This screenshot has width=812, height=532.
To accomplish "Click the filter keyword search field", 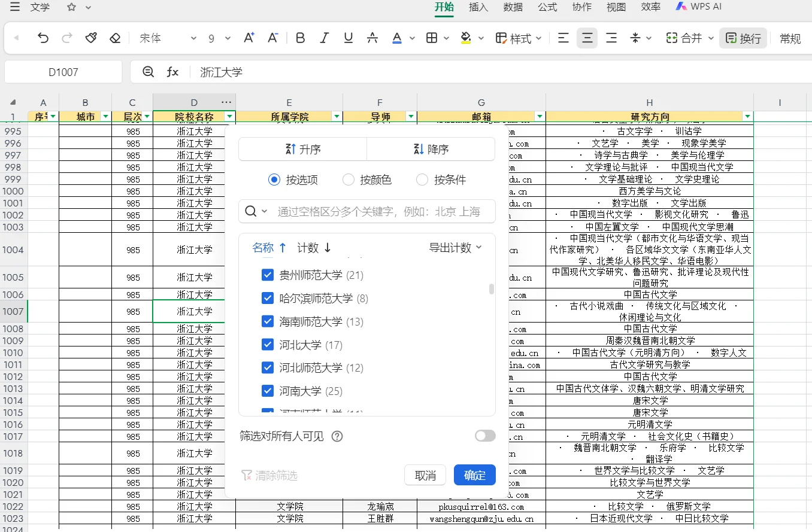I will click(x=367, y=211).
